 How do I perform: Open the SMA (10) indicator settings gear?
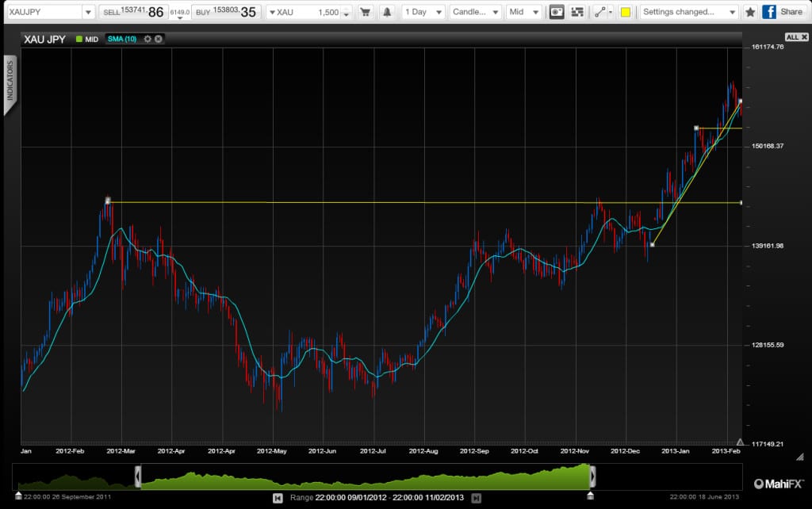147,39
